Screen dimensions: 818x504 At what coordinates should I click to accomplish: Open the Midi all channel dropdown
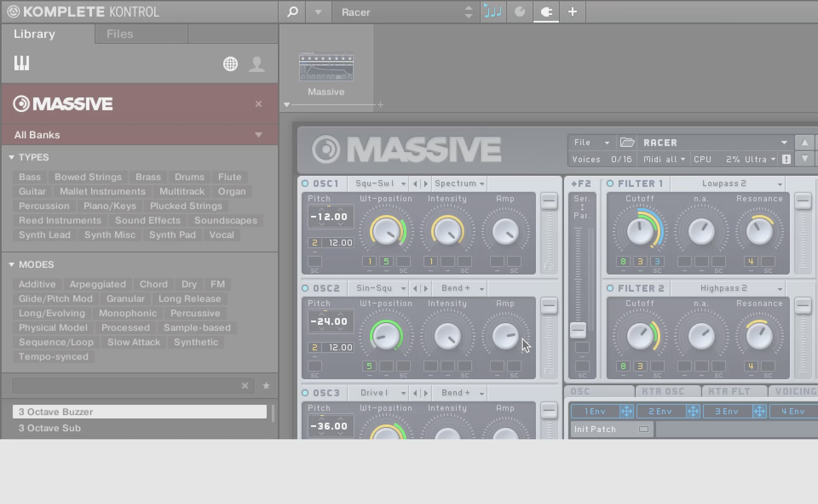pos(664,159)
